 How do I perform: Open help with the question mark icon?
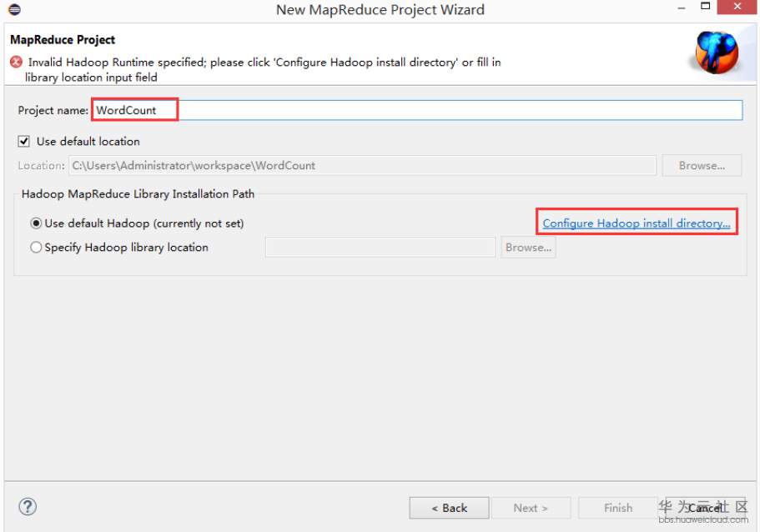28,507
